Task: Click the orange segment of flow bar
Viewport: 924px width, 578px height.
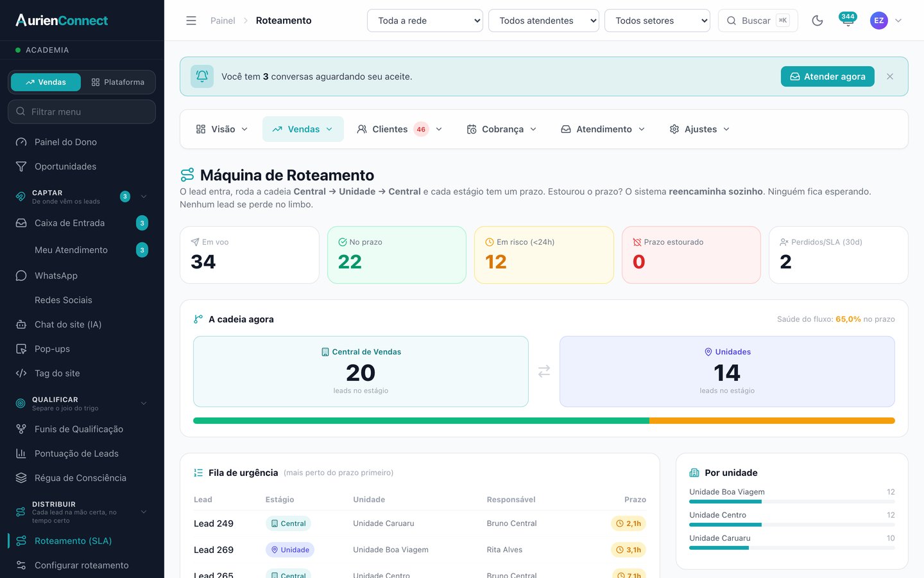Action: tap(772, 421)
